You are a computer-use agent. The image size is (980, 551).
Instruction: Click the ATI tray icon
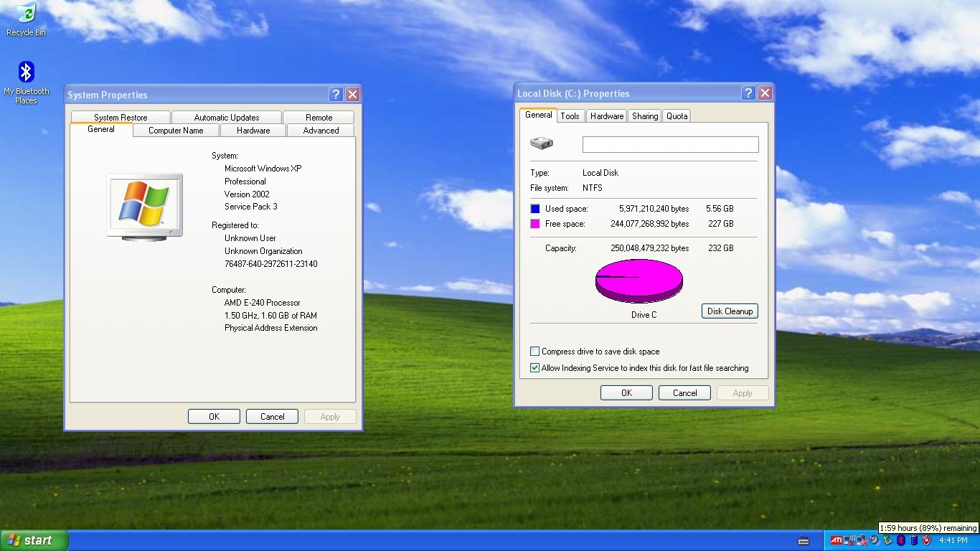tap(837, 540)
